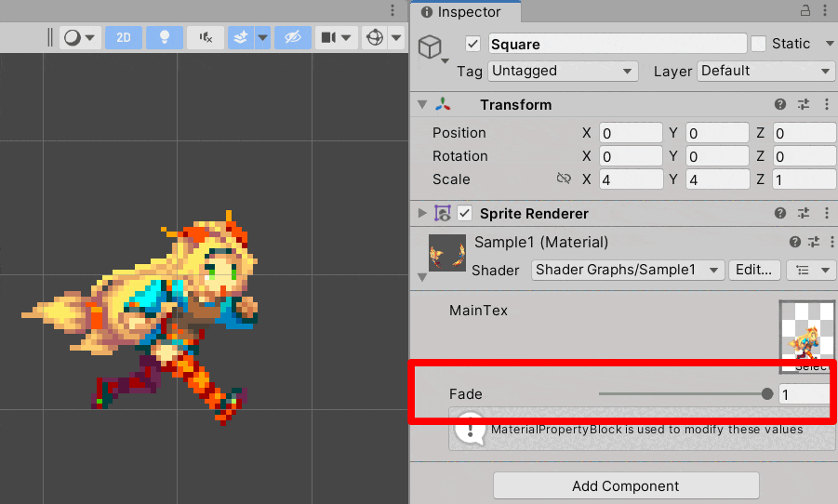This screenshot has width=838, height=504.
Task: Click the Inspector lock icon
Action: click(x=805, y=10)
